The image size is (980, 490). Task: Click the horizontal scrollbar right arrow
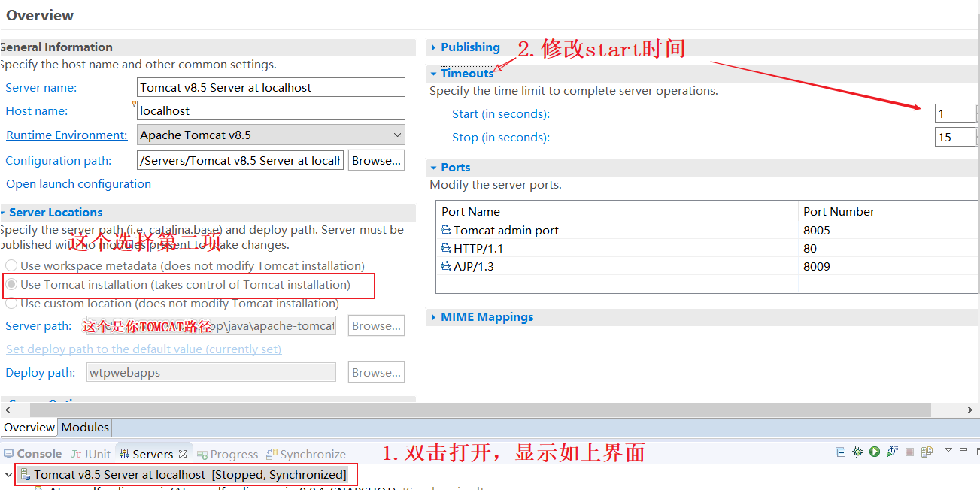point(970,410)
